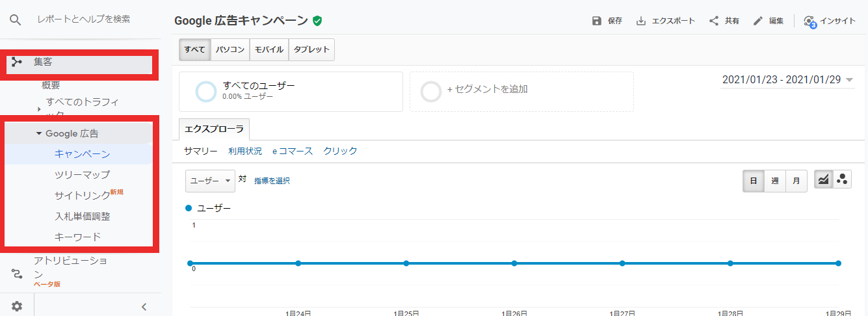Image resolution: width=868 pixels, height=316 pixels.
Task: Filter by パソコン devices
Action: (x=230, y=49)
